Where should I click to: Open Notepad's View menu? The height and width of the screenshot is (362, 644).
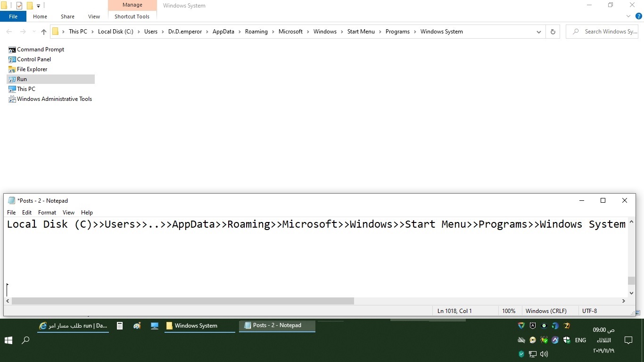tap(69, 213)
